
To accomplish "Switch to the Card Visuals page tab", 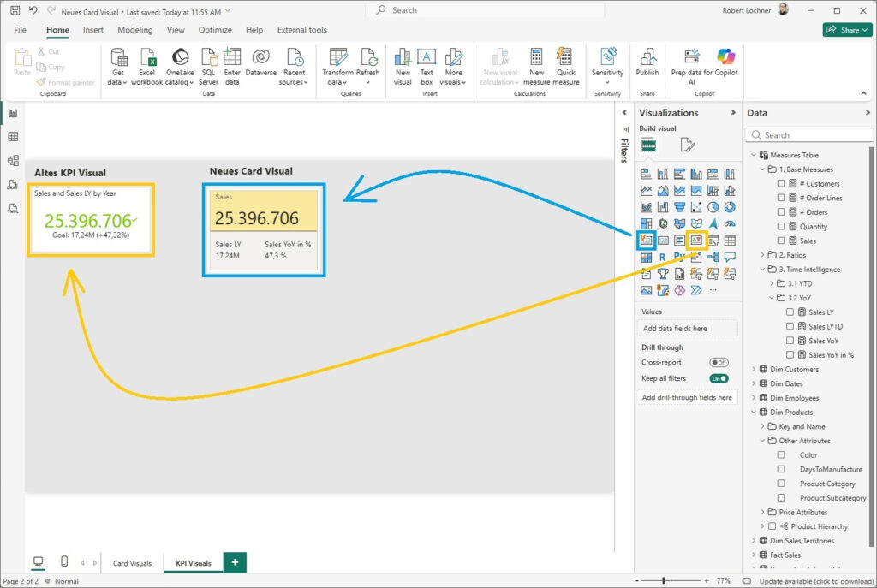I will [x=132, y=563].
